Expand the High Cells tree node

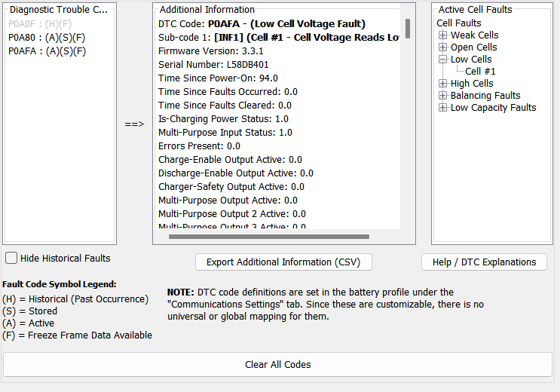(x=442, y=84)
